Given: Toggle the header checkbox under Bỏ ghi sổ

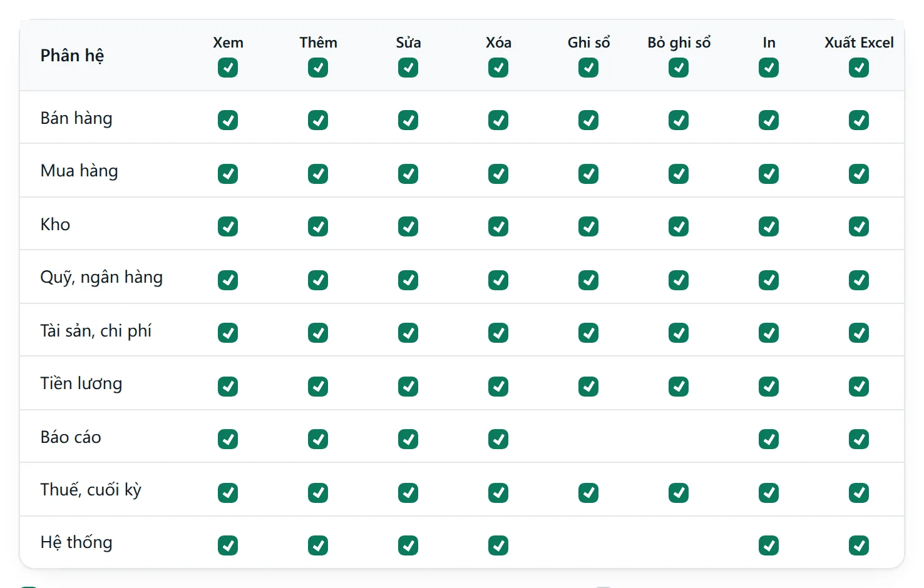Looking at the screenshot, I should click(x=679, y=68).
